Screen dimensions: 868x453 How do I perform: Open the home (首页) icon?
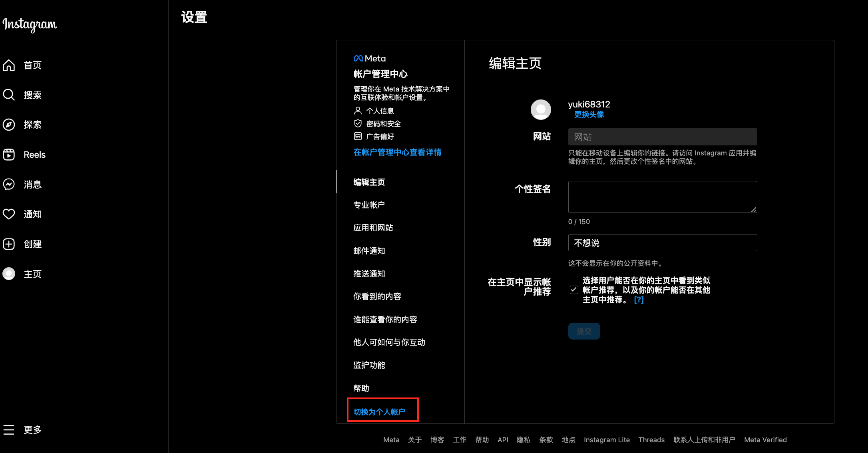click(9, 65)
